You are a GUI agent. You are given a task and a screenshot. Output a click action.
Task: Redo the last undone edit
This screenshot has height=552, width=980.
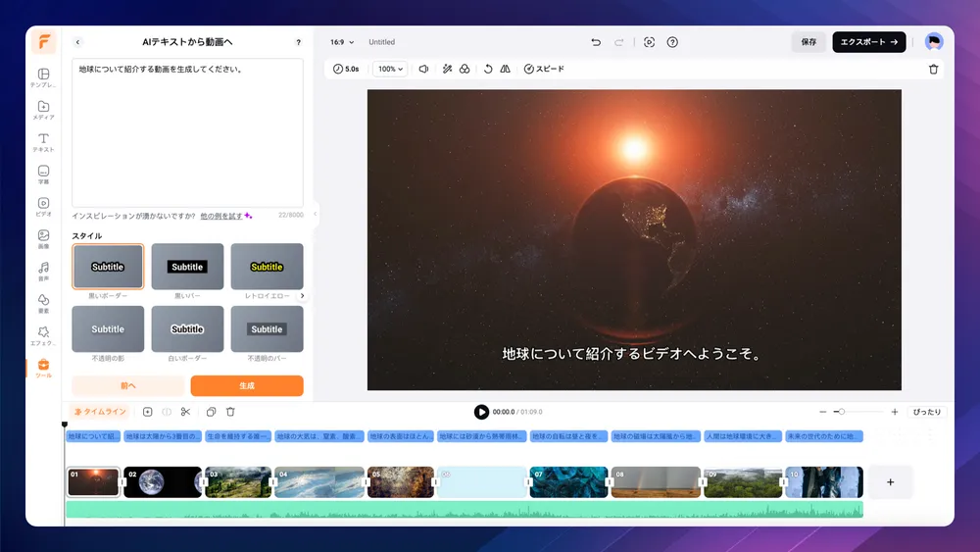point(618,42)
